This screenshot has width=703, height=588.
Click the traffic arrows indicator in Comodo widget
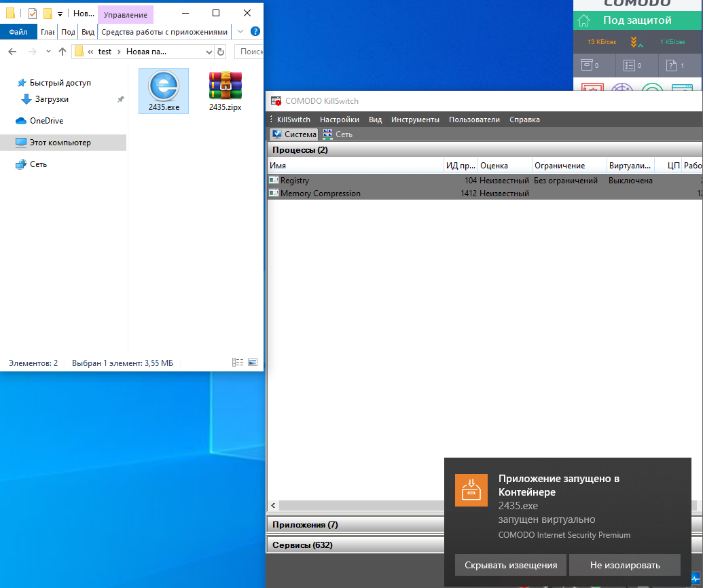[636, 42]
